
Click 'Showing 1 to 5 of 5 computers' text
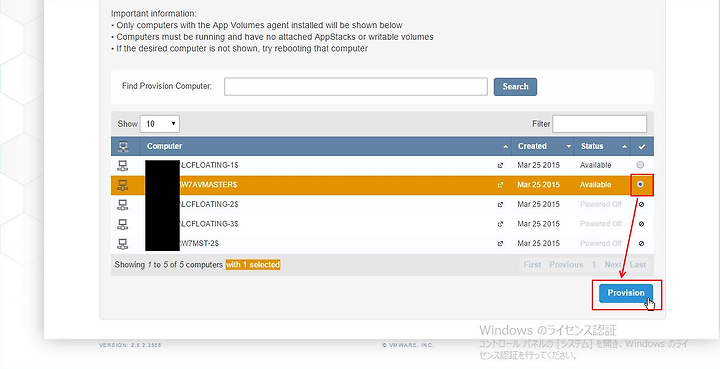pos(169,265)
